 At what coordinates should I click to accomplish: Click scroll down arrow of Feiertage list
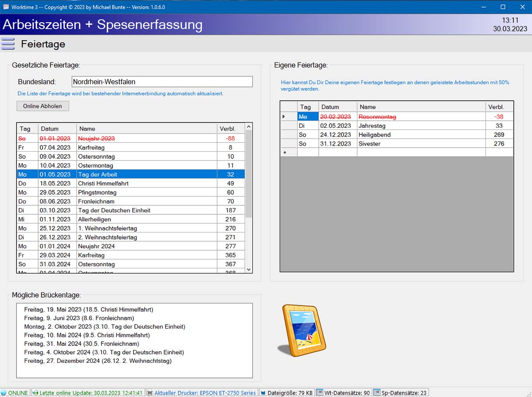(249, 269)
